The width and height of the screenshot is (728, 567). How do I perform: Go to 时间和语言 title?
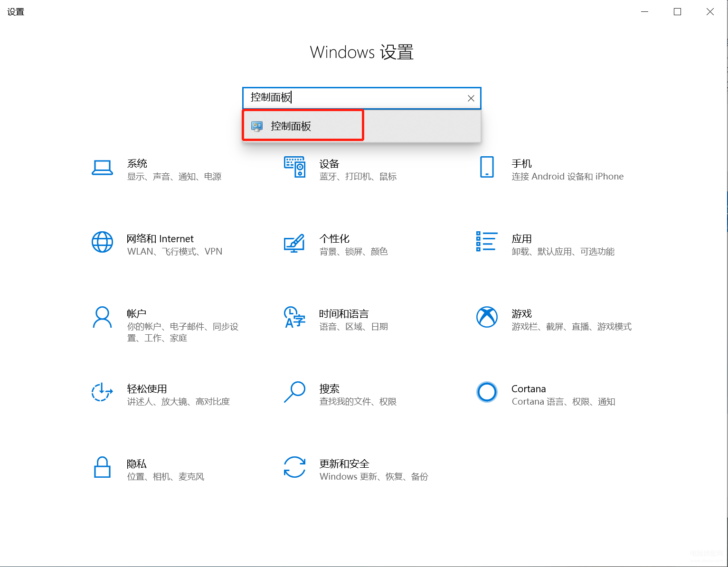(x=344, y=313)
